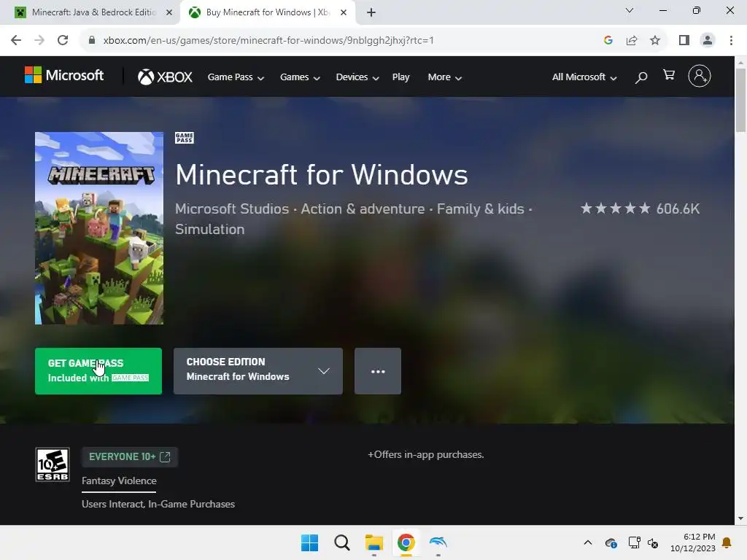Click the Xbox logo

point(165,77)
